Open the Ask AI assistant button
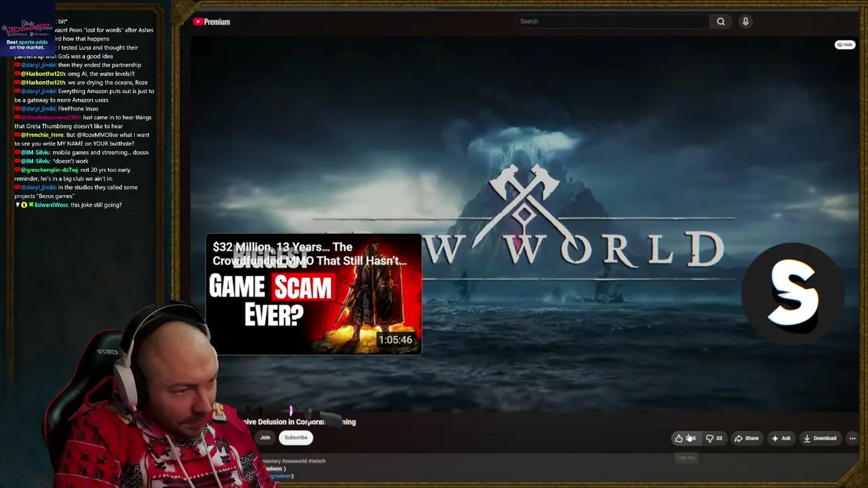 (x=781, y=439)
